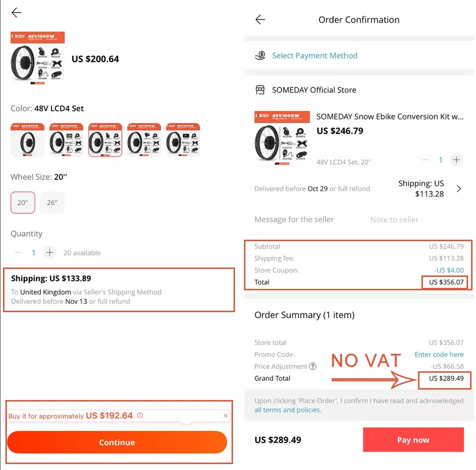Go back from the product options page
The width and height of the screenshot is (476, 470).
click(16, 12)
